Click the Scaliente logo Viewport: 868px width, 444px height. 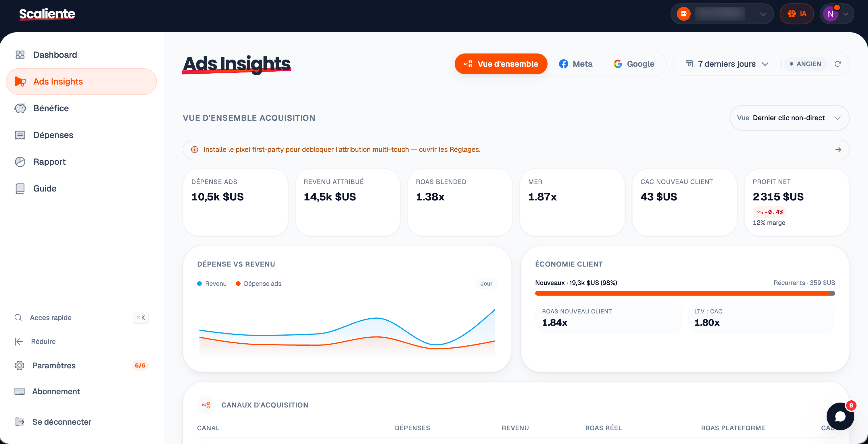click(x=47, y=14)
